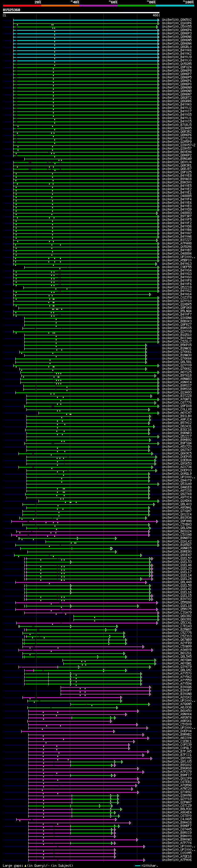Open hit UniRef100_Q8GRT2

[x=177, y=98]
